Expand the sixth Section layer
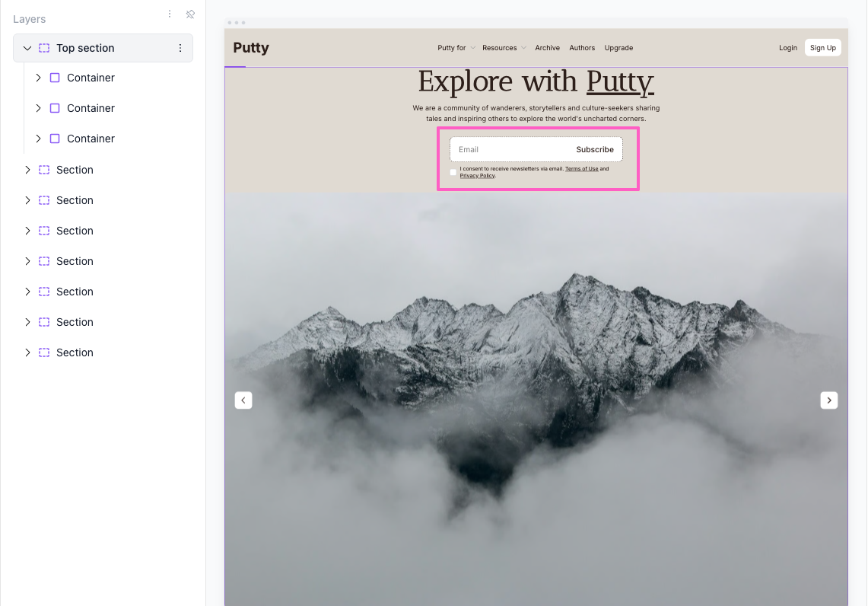This screenshot has width=868, height=606. [x=27, y=322]
